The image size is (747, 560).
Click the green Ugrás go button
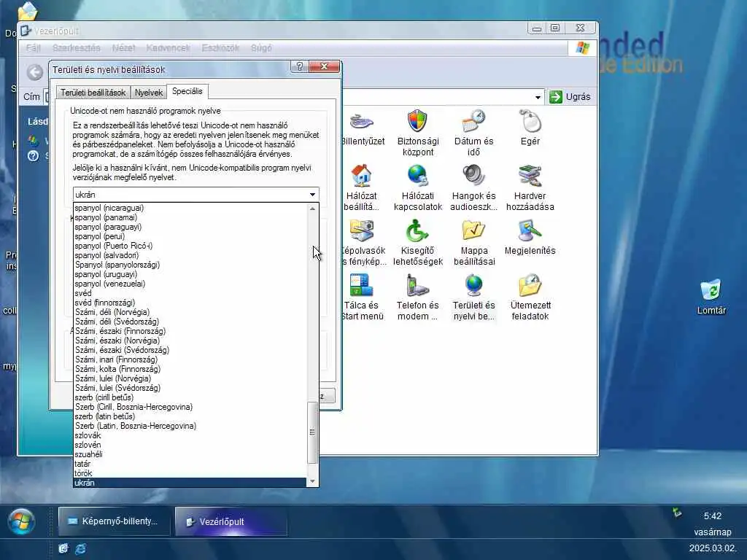570,97
